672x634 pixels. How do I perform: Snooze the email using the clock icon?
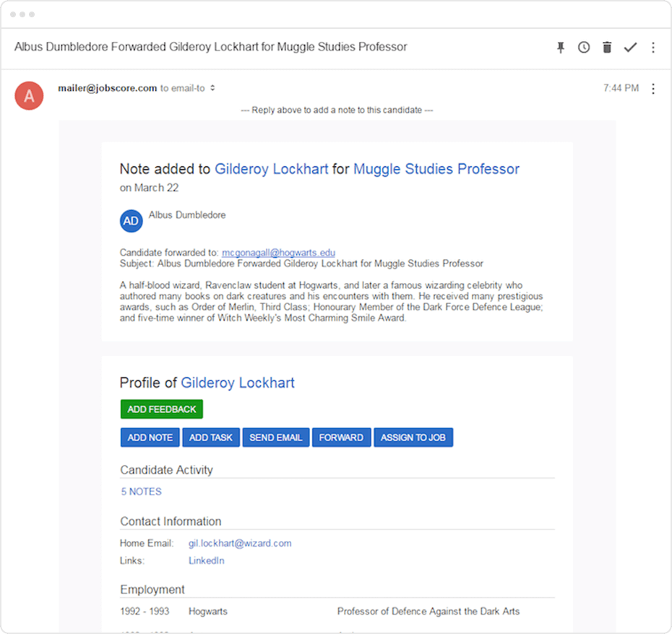584,47
